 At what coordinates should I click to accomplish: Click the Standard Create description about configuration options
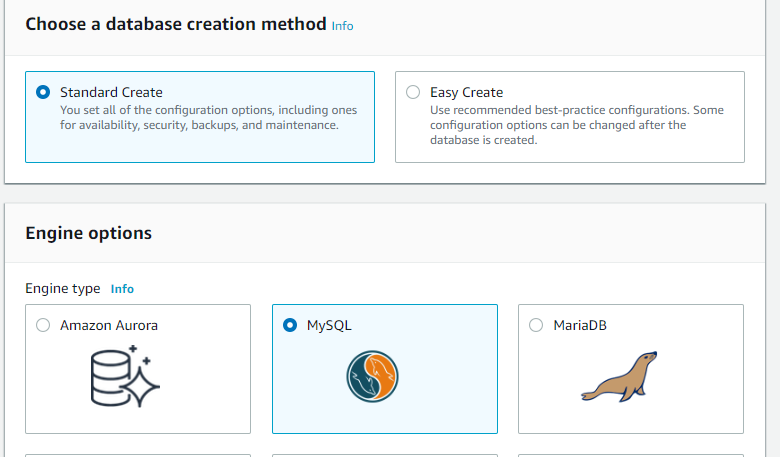pos(208,117)
